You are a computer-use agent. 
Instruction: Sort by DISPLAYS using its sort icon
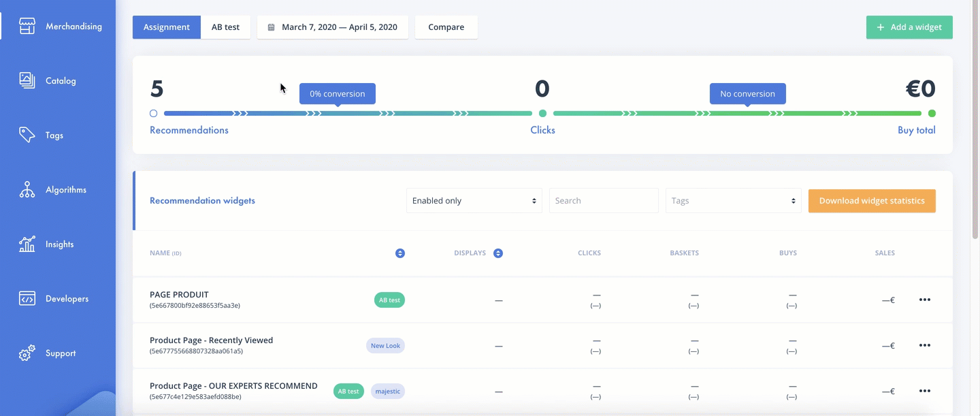click(498, 253)
